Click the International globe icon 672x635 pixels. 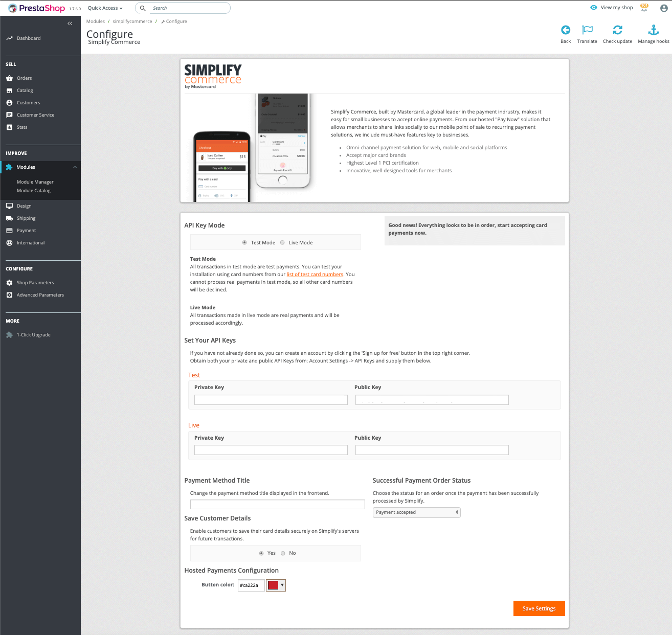9,243
